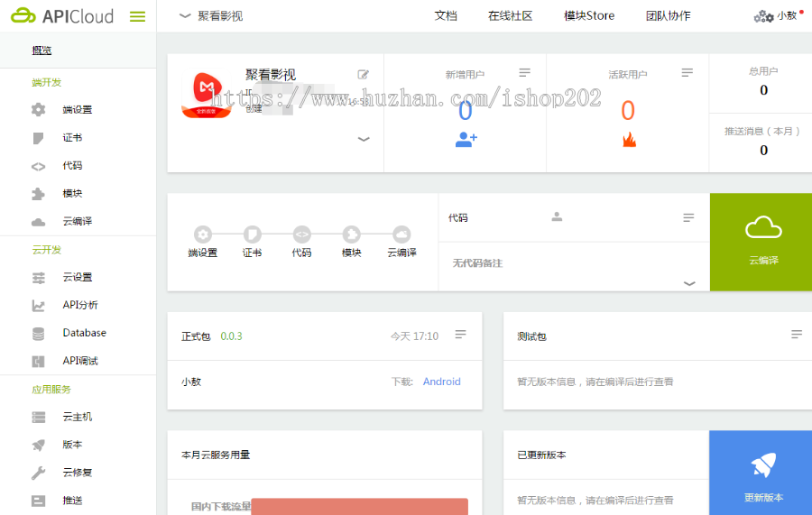Click the 本月云服务用量 card title
The image size is (812, 515).
click(216, 455)
